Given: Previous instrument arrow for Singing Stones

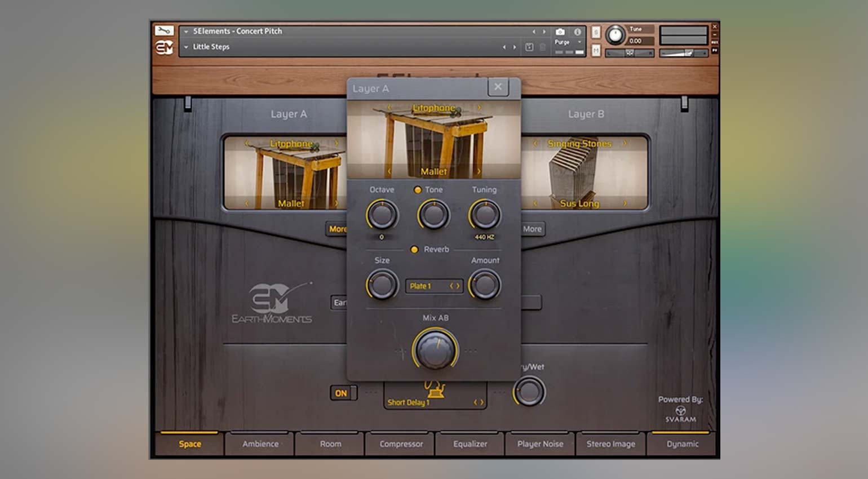Looking at the screenshot, I should (x=535, y=144).
